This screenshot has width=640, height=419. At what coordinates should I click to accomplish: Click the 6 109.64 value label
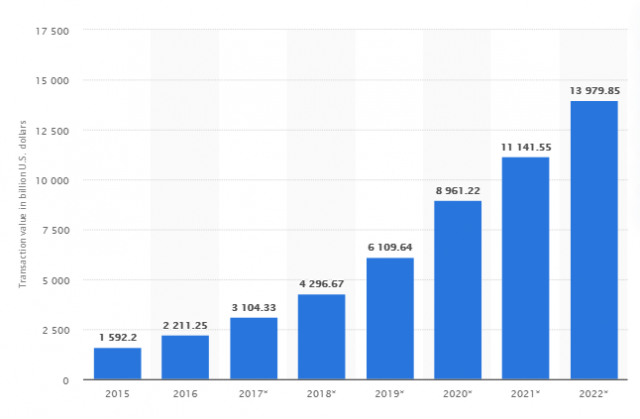pyautogui.click(x=390, y=247)
